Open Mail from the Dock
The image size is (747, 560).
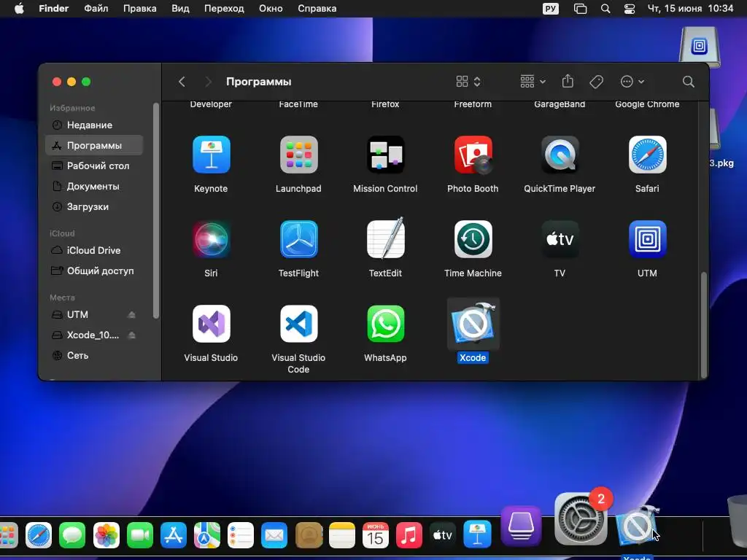tap(274, 535)
